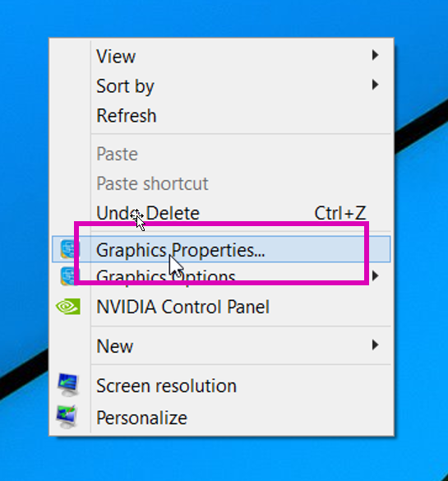
Task: Choose Undo Delete from the menu
Action: [x=221, y=213]
